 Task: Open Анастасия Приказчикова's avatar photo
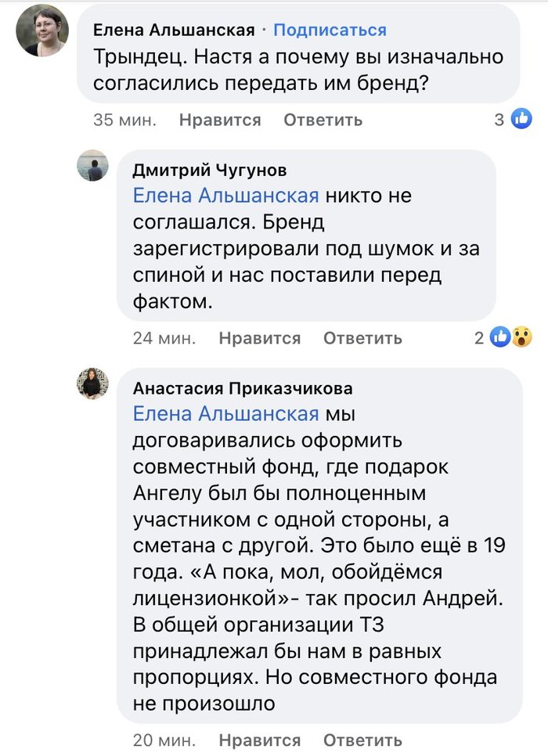[x=92, y=383]
